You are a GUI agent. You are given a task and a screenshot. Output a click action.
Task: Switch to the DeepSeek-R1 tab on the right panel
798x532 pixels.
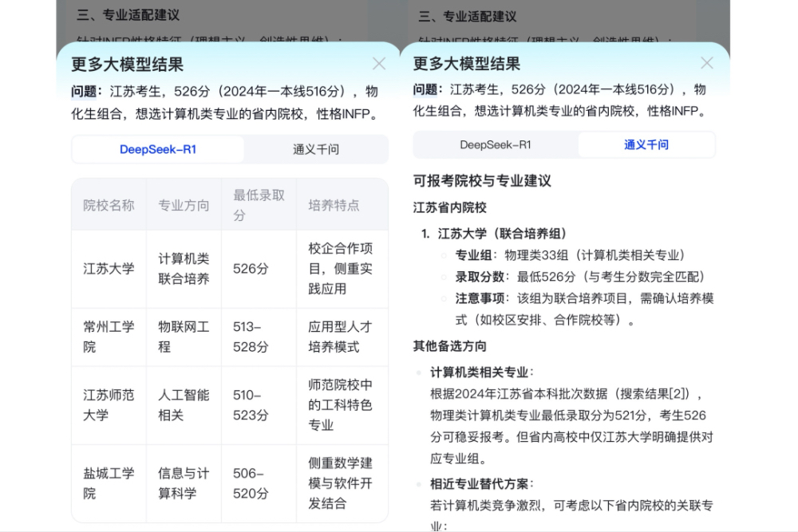(496, 144)
